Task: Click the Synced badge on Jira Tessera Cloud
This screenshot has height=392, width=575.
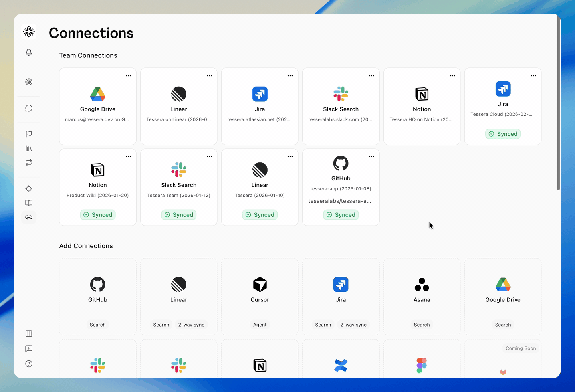Action: coord(503,134)
